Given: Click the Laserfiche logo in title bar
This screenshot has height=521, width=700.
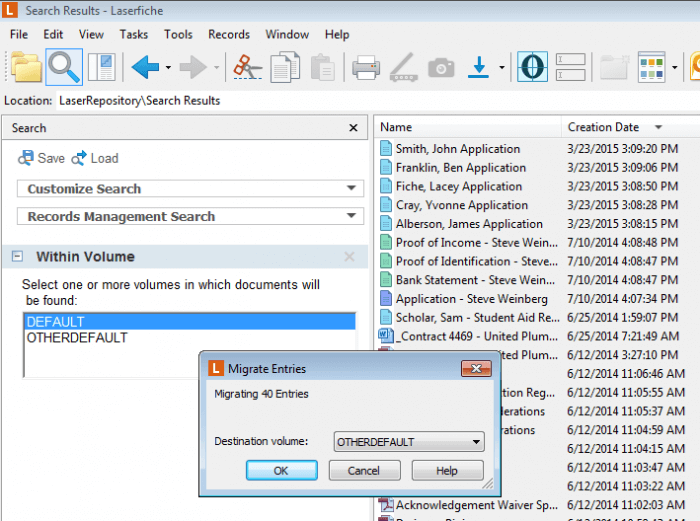Looking at the screenshot, I should click(x=10, y=10).
